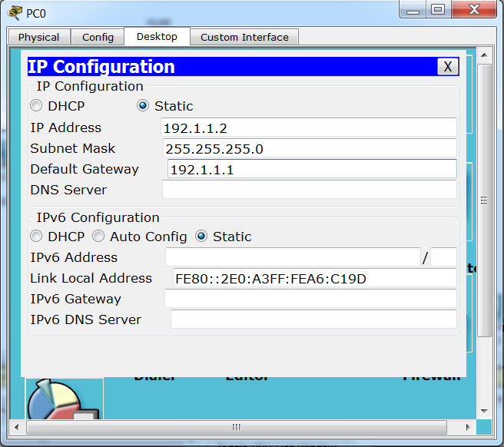Close the IP Configuration panel with X
Viewport: 504px width, 447px height.
[448, 67]
